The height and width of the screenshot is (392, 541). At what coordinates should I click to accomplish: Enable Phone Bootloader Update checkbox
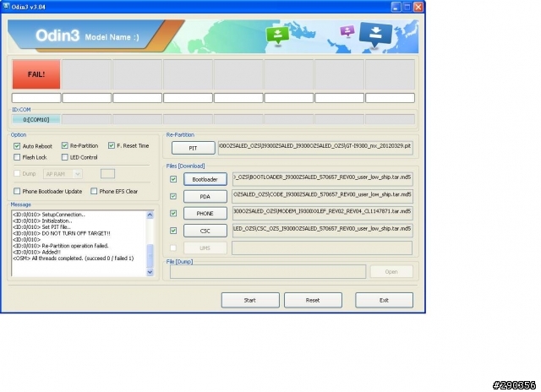pyautogui.click(x=17, y=191)
